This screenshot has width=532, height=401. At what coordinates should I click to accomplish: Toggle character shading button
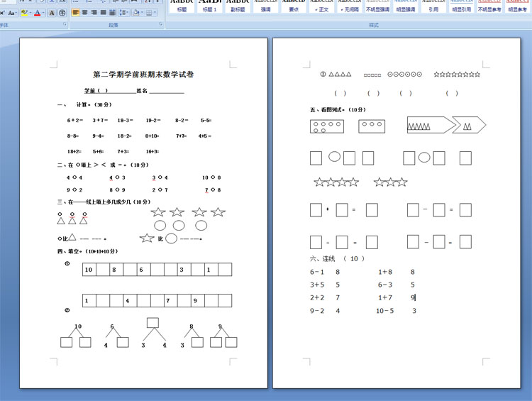point(52,13)
